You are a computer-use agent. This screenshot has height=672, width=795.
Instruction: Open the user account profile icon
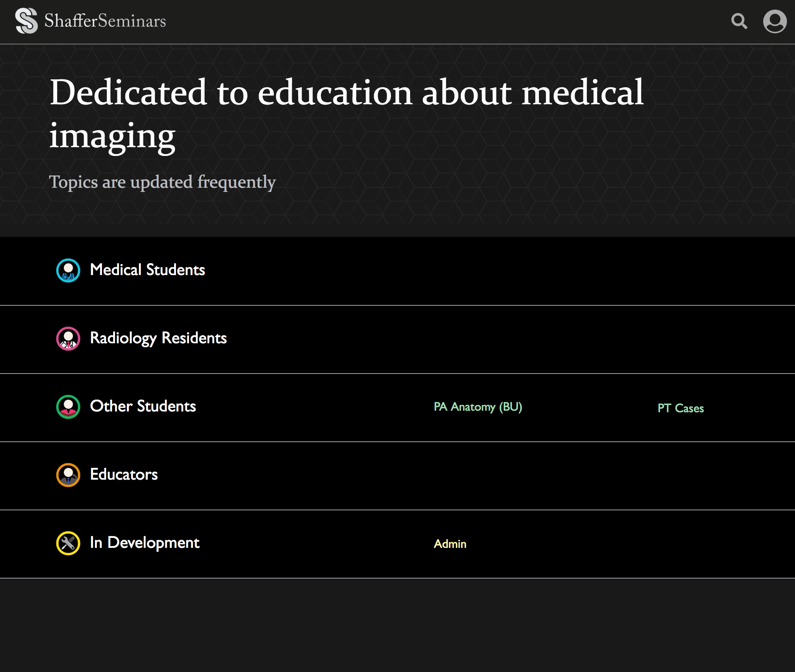click(775, 21)
